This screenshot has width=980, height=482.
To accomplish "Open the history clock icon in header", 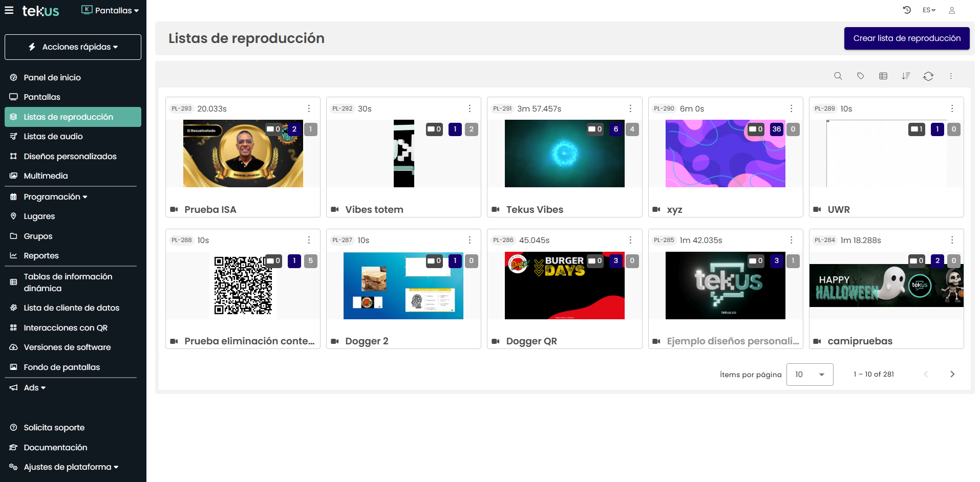I will (x=907, y=10).
